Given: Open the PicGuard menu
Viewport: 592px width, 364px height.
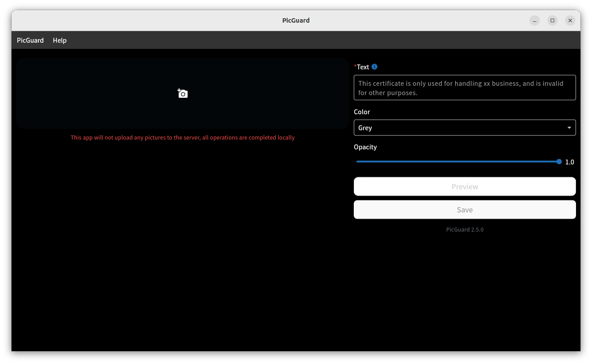Looking at the screenshot, I should 30,40.
